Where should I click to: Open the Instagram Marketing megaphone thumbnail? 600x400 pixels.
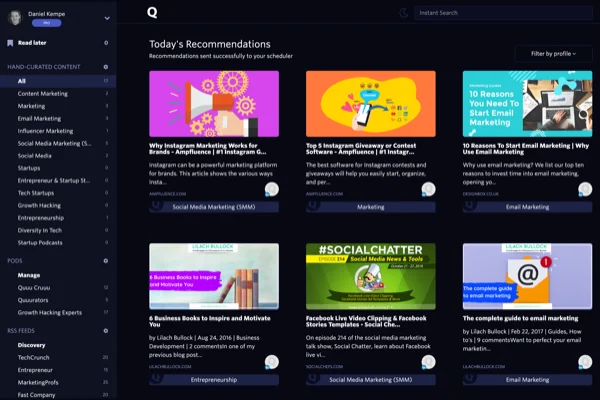(214, 104)
